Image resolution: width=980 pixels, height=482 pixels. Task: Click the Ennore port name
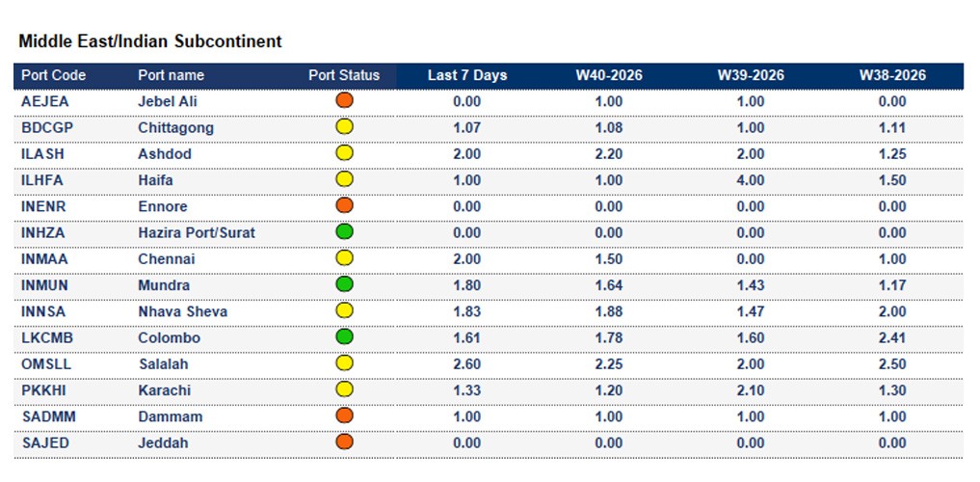163,207
